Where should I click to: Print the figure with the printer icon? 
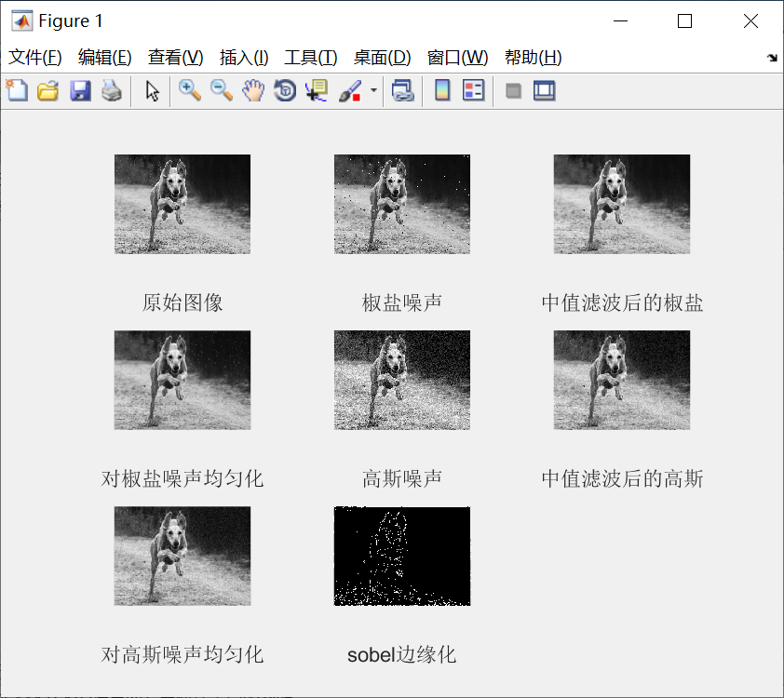pyautogui.click(x=112, y=91)
